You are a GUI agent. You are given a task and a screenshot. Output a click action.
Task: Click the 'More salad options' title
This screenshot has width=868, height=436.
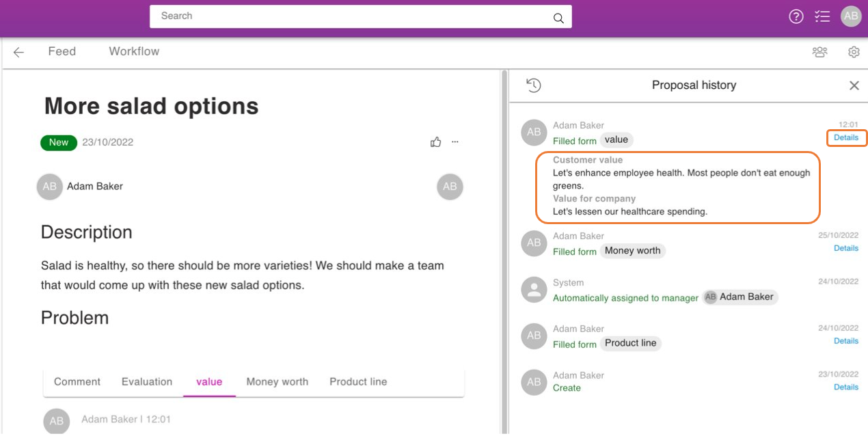pyautogui.click(x=152, y=107)
